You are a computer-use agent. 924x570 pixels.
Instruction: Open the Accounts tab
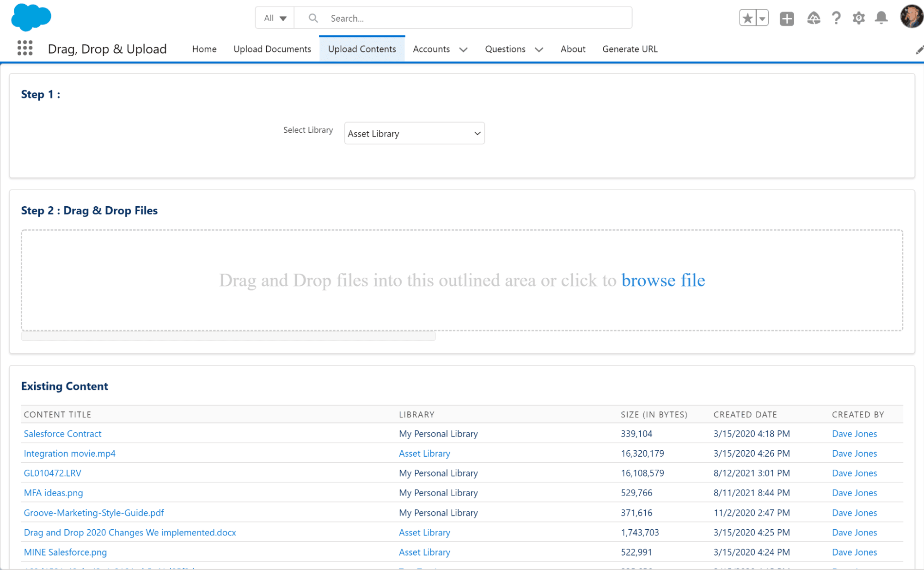point(431,49)
